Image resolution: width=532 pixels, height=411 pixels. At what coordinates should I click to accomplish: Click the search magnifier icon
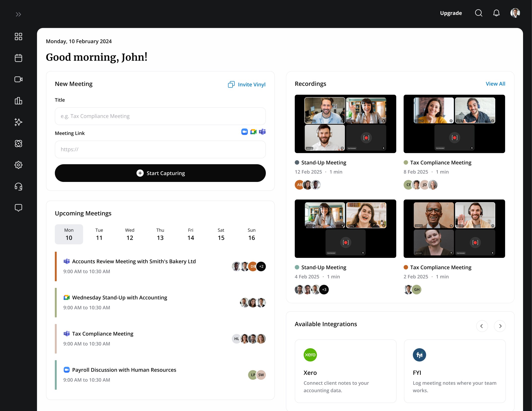click(x=478, y=13)
